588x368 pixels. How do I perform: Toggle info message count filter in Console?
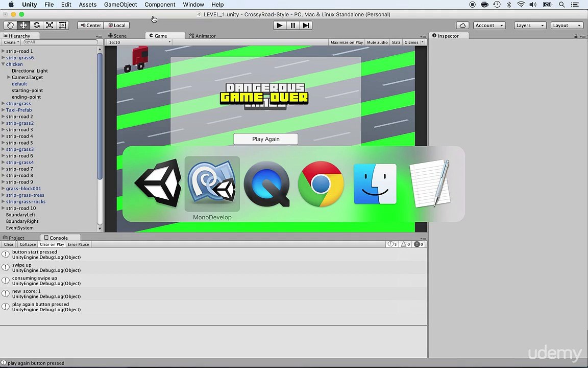click(392, 244)
